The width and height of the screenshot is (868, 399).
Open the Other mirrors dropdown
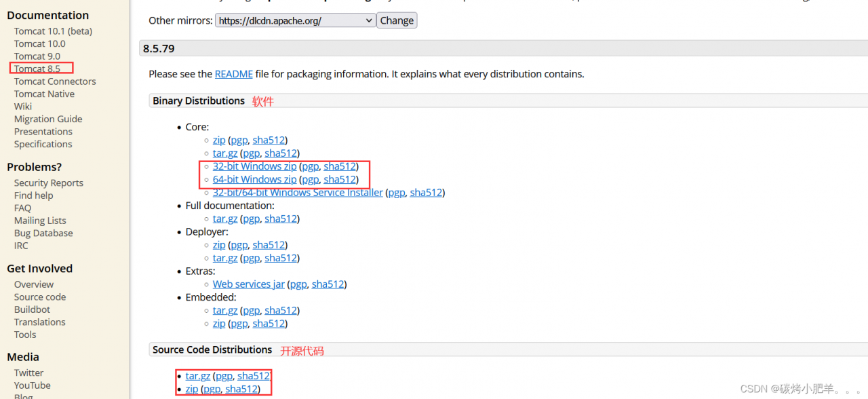point(295,20)
